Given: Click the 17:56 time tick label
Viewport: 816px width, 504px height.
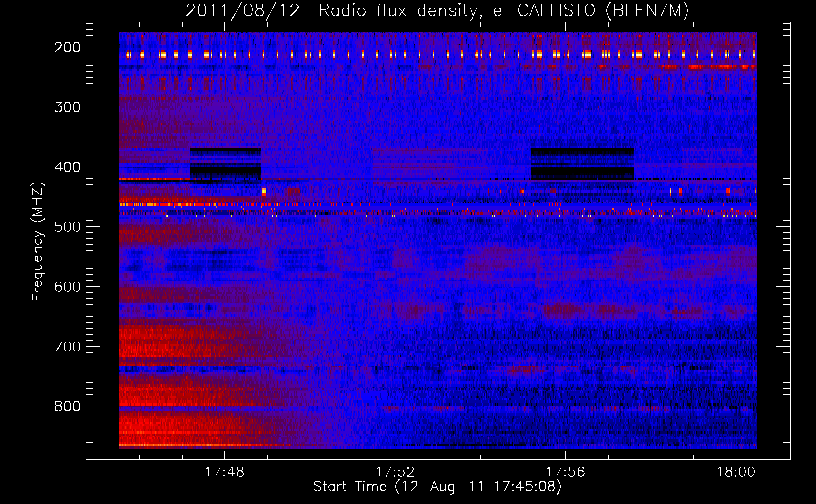Looking at the screenshot, I should pyautogui.click(x=565, y=472).
